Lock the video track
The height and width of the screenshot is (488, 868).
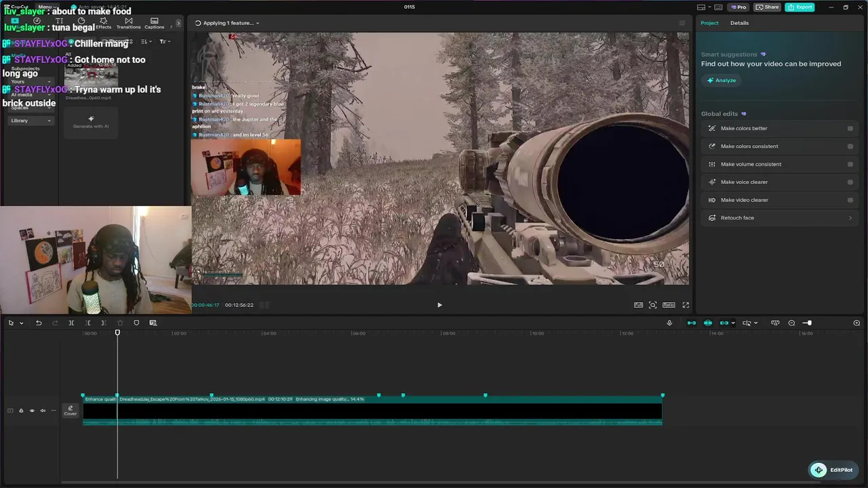coord(21,411)
